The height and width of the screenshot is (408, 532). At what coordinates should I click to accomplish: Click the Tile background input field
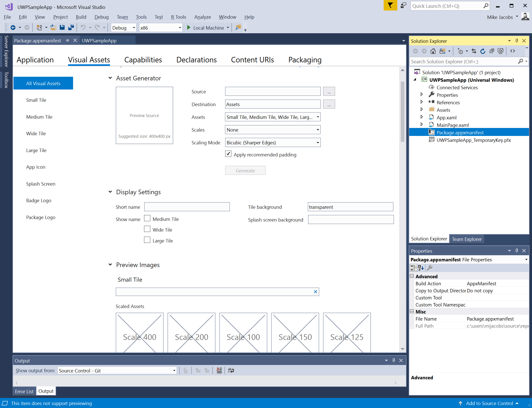350,207
